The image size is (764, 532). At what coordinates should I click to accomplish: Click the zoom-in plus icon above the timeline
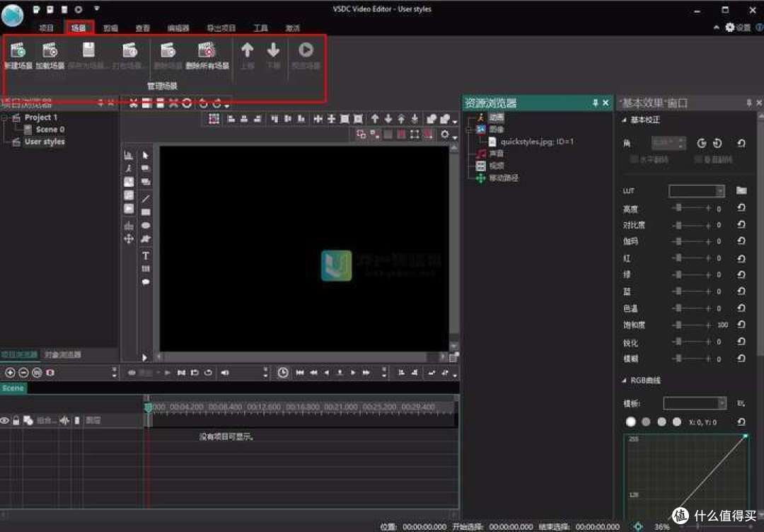(x=10, y=372)
